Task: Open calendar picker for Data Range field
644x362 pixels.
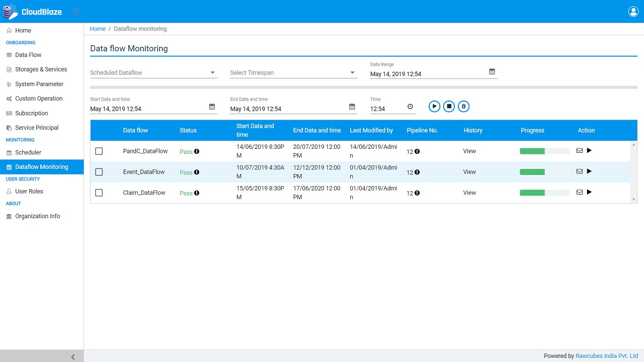Action: (x=492, y=72)
